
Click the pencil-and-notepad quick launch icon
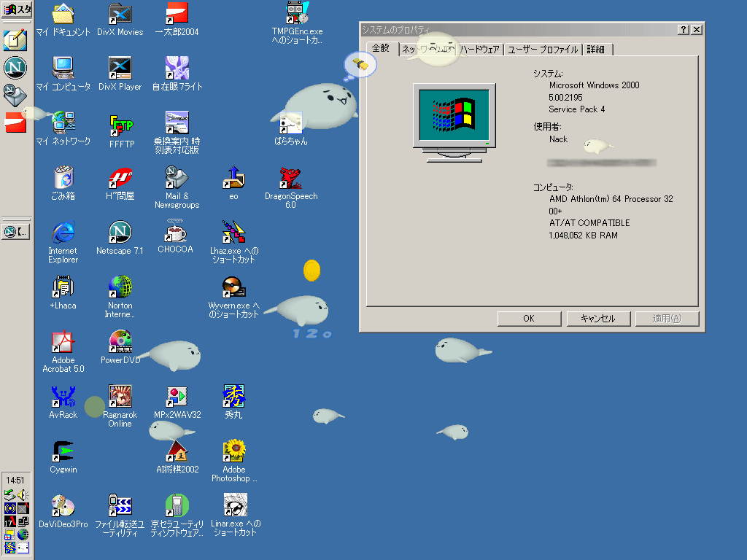tap(15, 41)
